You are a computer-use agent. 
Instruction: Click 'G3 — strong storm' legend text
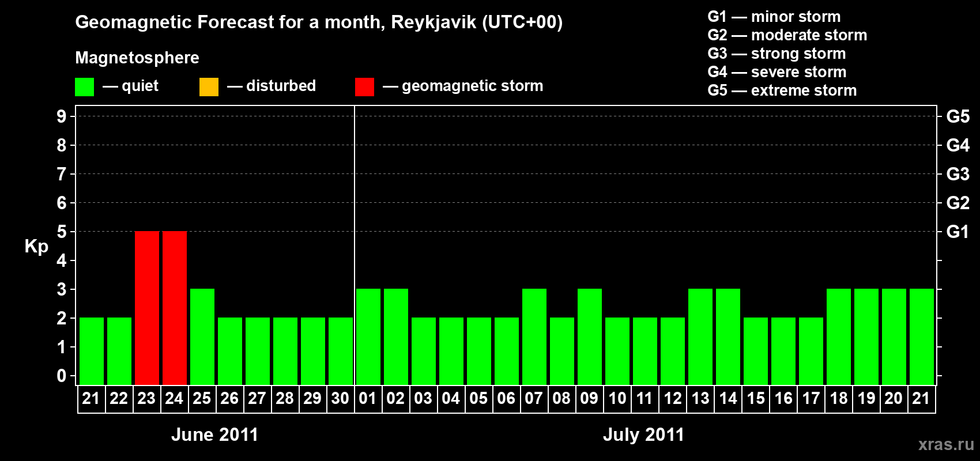777,53
